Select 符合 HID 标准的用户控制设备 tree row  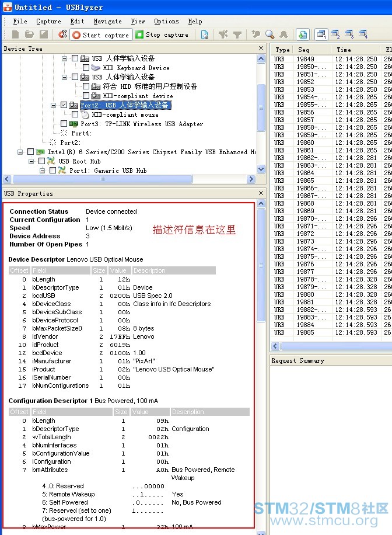(x=150, y=86)
